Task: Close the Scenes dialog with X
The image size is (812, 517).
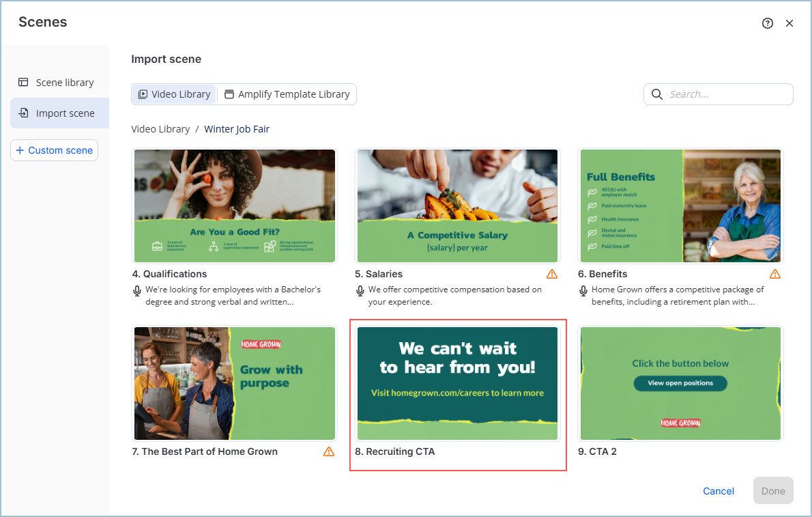Action: (789, 23)
